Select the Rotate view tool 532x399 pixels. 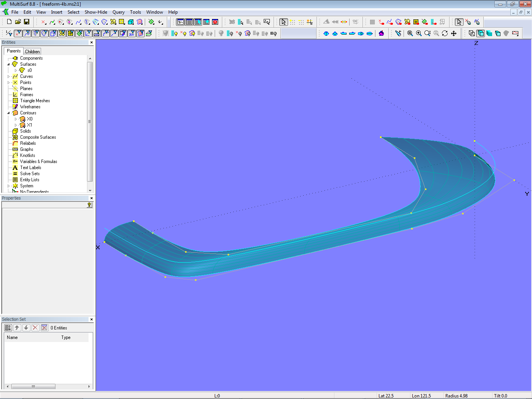point(445,33)
